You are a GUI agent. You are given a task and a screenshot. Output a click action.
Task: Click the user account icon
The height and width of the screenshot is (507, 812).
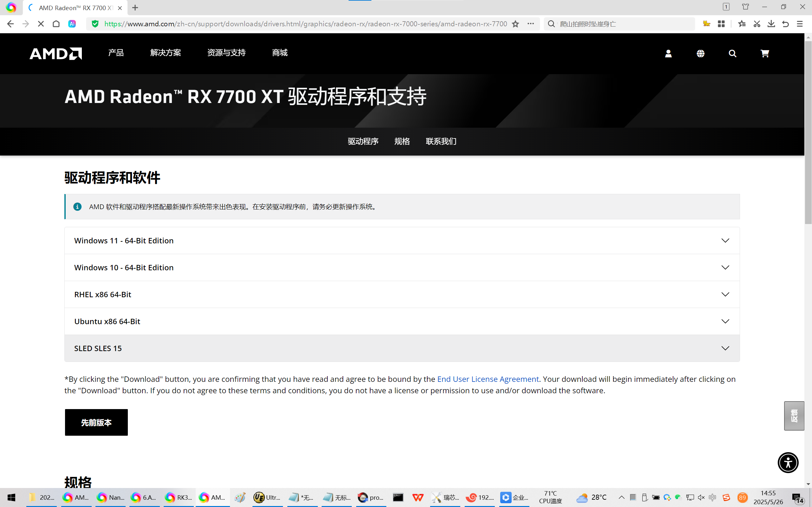point(668,53)
